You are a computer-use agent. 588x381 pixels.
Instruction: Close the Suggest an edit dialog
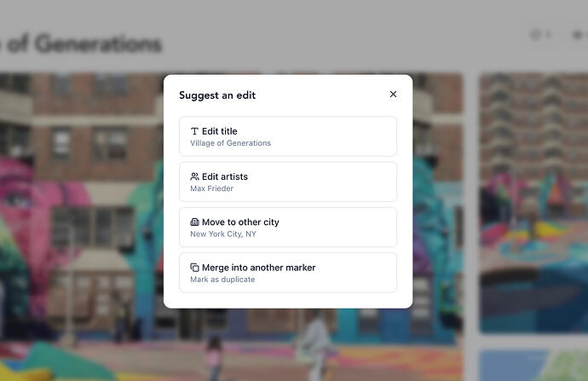point(393,94)
